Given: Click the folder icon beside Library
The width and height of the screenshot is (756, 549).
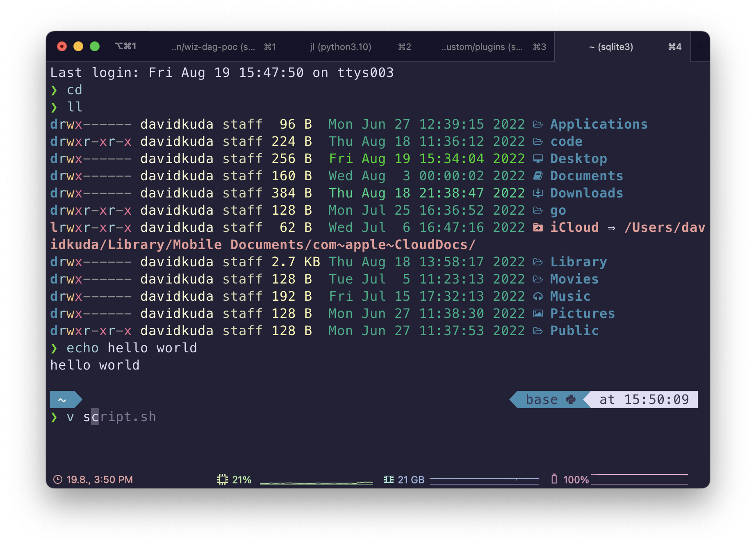Looking at the screenshot, I should pyautogui.click(x=538, y=262).
